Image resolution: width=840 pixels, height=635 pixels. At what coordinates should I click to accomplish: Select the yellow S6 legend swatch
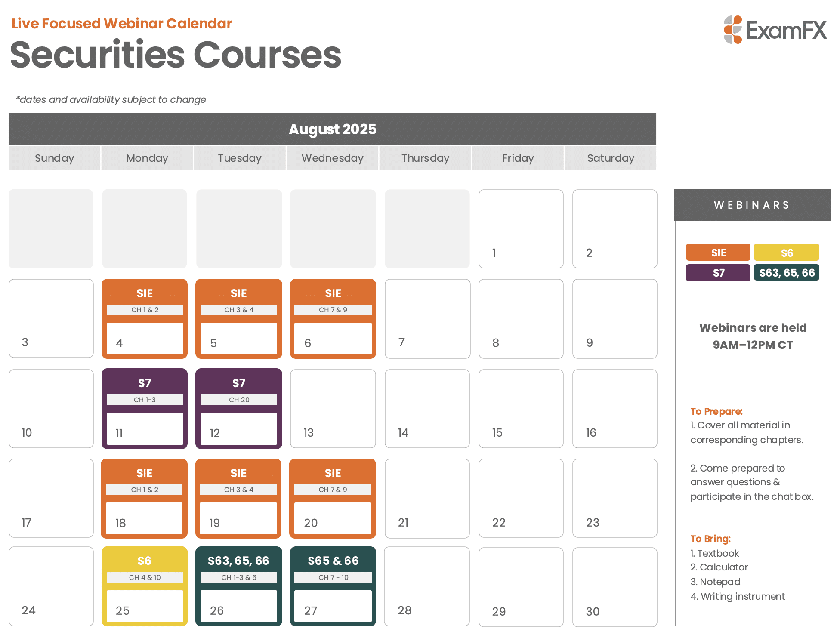click(x=786, y=253)
